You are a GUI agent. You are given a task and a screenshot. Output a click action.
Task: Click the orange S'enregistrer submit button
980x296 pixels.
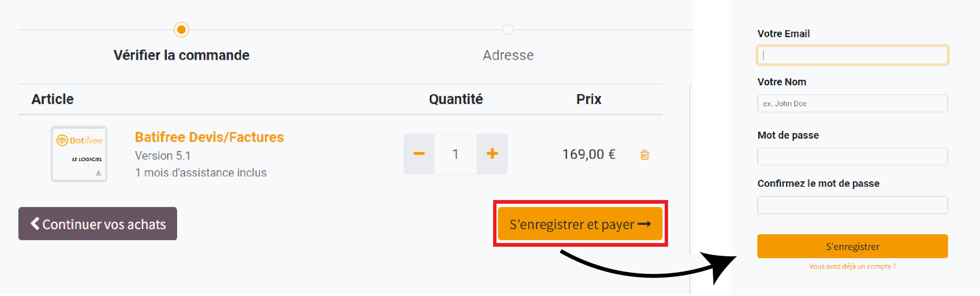(852, 246)
